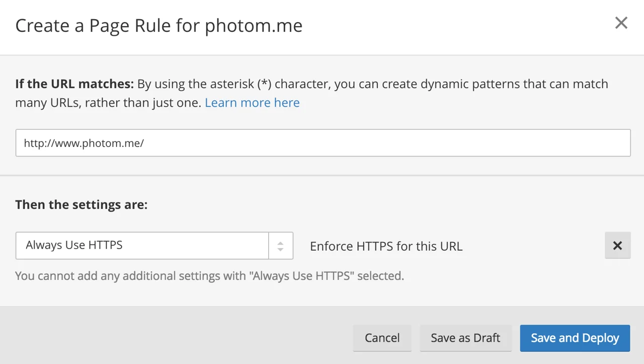Click the delete icon for the Always Use HTTPS rule
644x364 pixels.
click(x=617, y=245)
